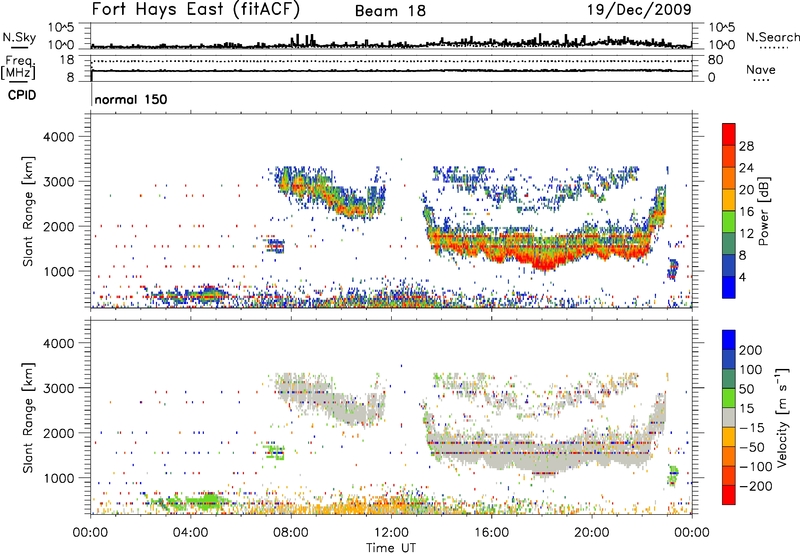
Task: Click the "-200" tick on Velocity color bar
Action: 756,487
